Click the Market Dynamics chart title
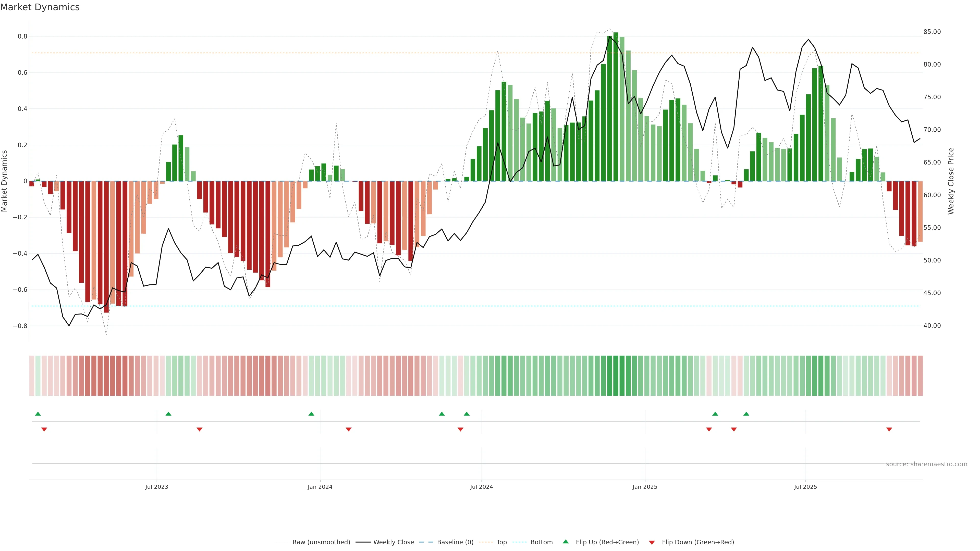Screen dimensions: 980x551 pos(40,7)
